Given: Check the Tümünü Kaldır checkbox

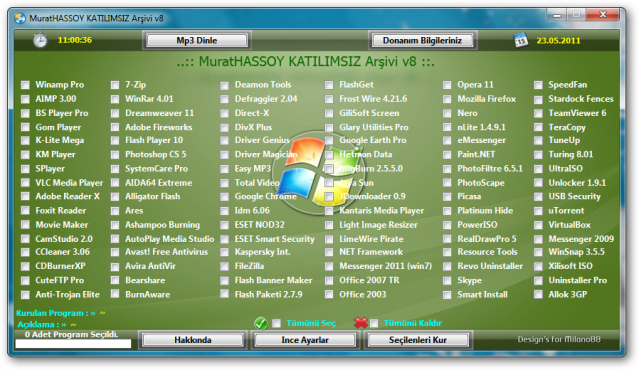Looking at the screenshot, I should coord(374,323).
